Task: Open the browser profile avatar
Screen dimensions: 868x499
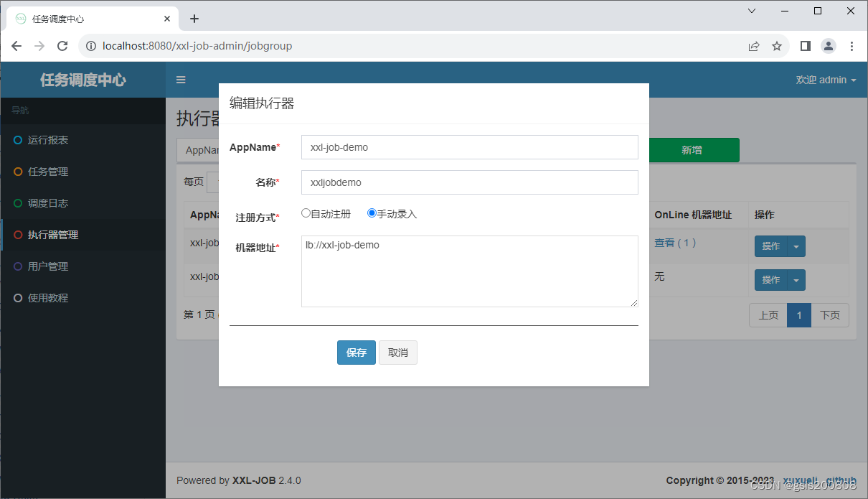Action: coord(829,46)
